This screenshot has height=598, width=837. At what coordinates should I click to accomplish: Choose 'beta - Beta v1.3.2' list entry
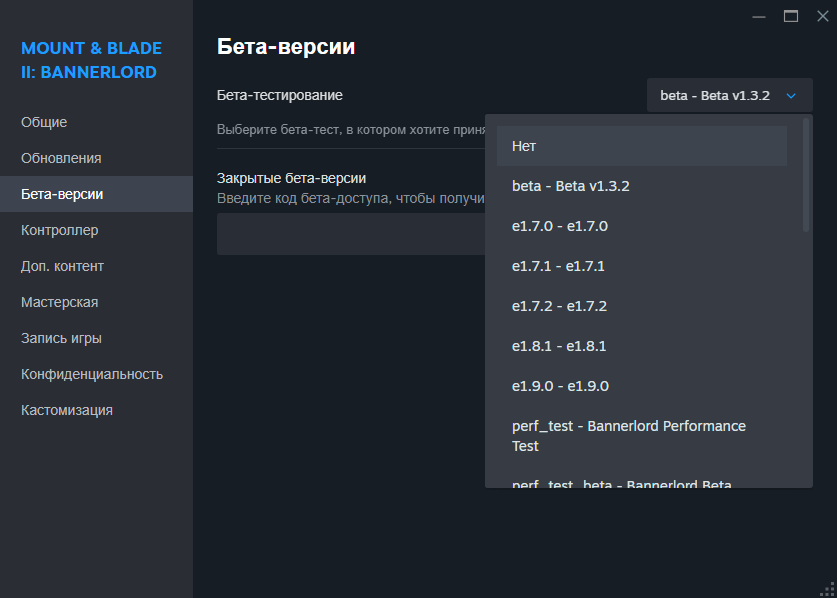tap(642, 186)
